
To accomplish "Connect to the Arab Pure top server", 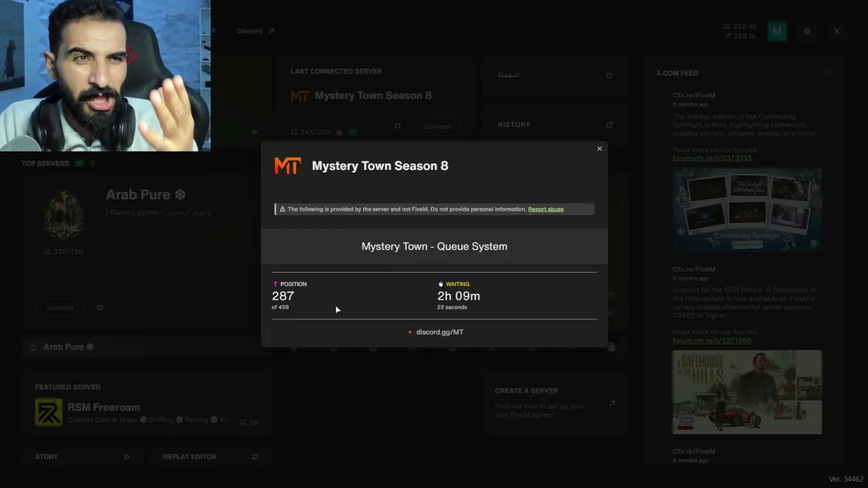I will point(60,308).
